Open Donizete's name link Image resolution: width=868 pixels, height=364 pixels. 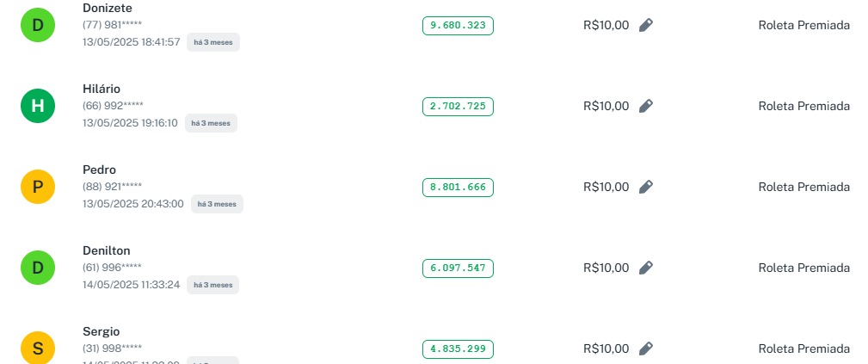108,8
